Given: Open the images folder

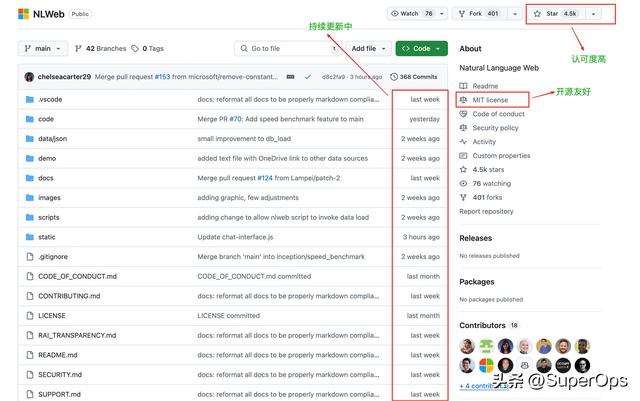Looking at the screenshot, I should (x=49, y=197).
